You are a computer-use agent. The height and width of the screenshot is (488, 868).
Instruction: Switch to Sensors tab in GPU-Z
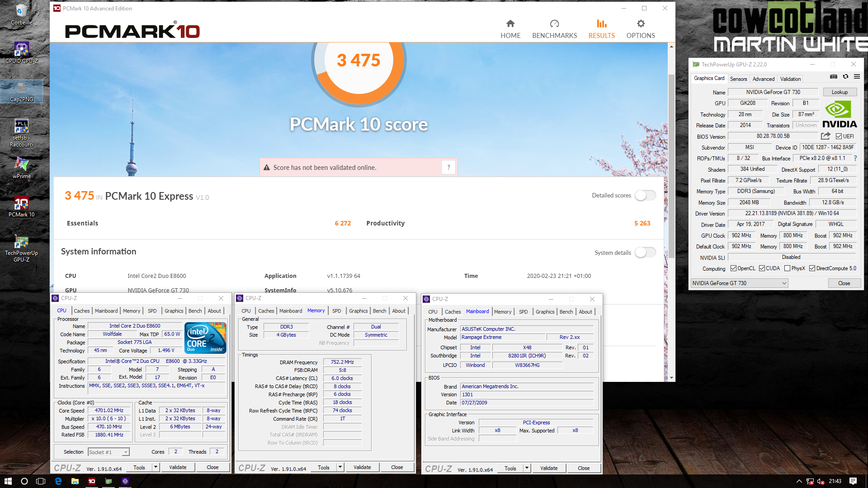point(738,79)
